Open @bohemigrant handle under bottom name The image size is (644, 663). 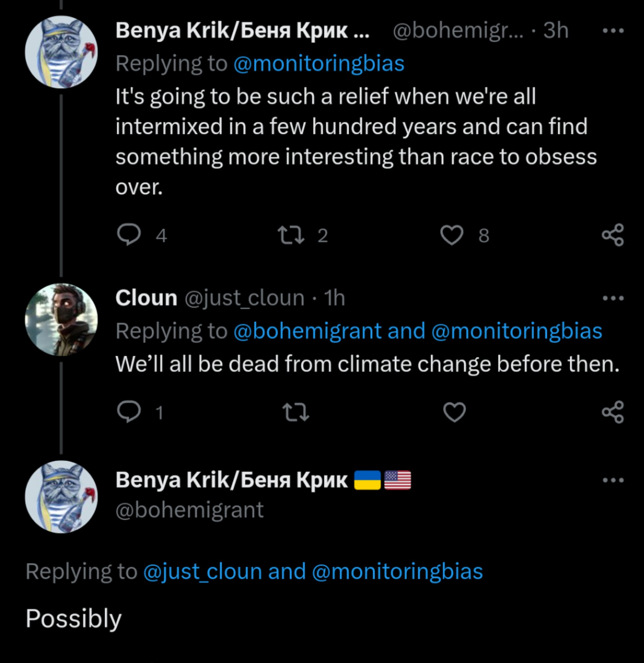189,510
